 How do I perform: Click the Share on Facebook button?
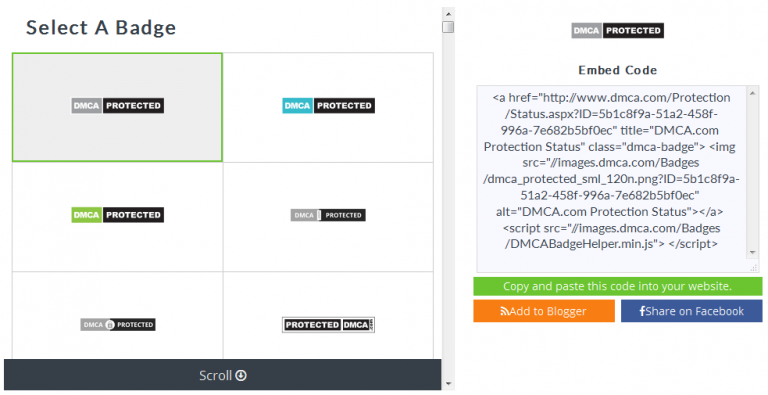[692, 311]
